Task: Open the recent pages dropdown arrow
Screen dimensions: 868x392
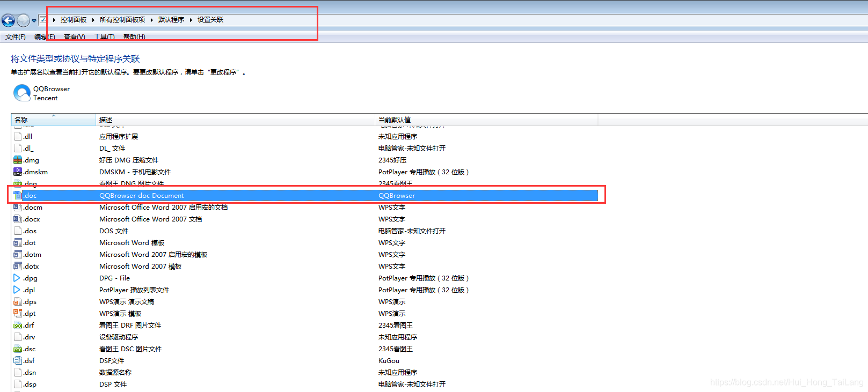Action: [34, 21]
